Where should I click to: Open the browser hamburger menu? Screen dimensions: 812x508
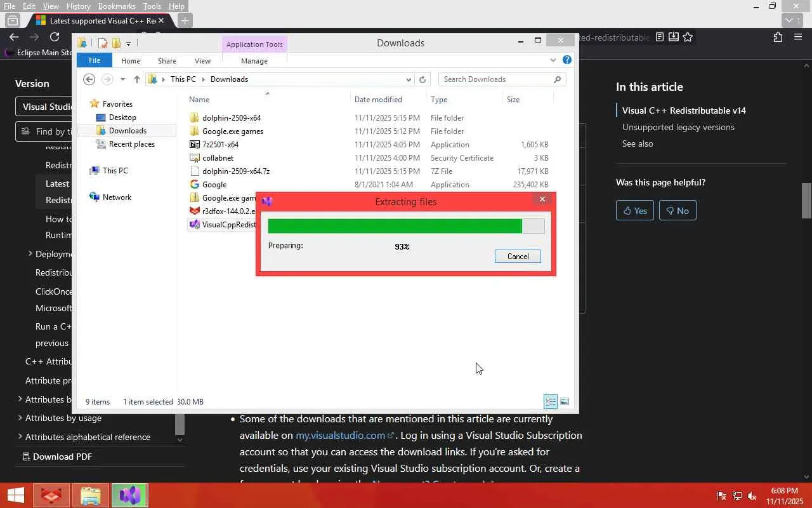click(798, 37)
